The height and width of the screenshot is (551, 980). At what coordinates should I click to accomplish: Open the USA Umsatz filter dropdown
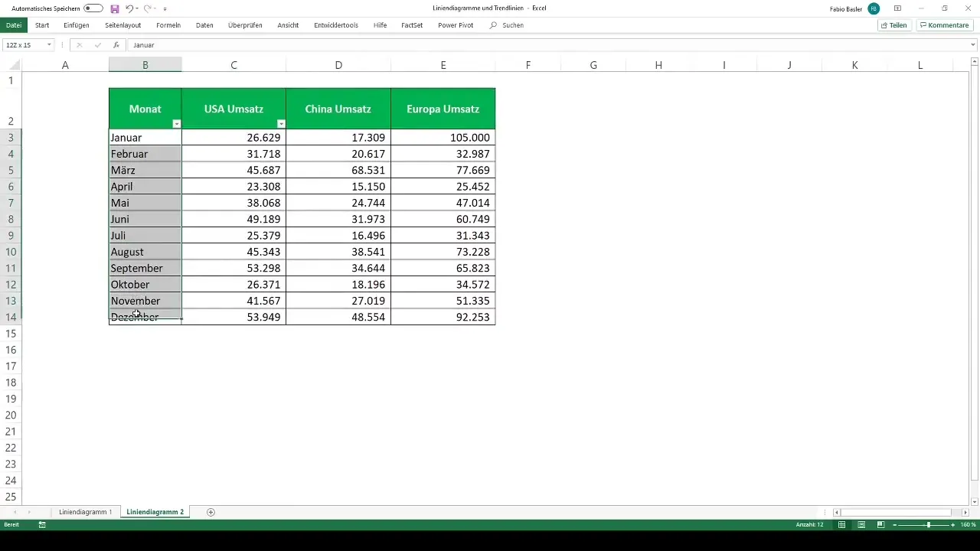(281, 124)
